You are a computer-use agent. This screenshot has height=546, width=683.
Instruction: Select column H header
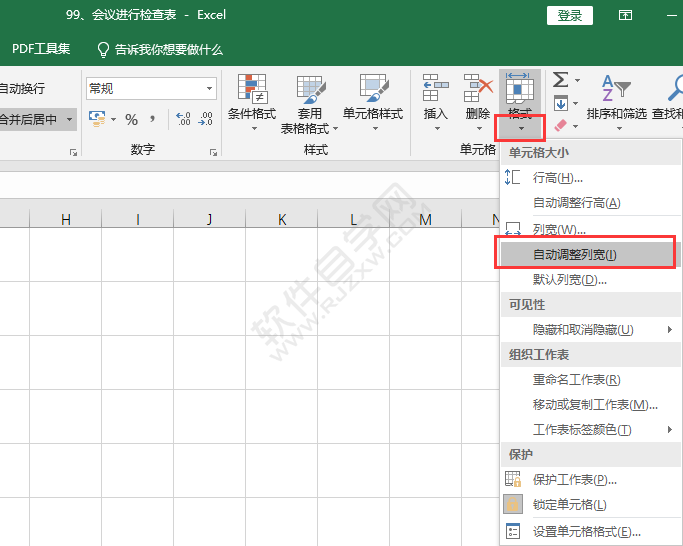(x=66, y=219)
